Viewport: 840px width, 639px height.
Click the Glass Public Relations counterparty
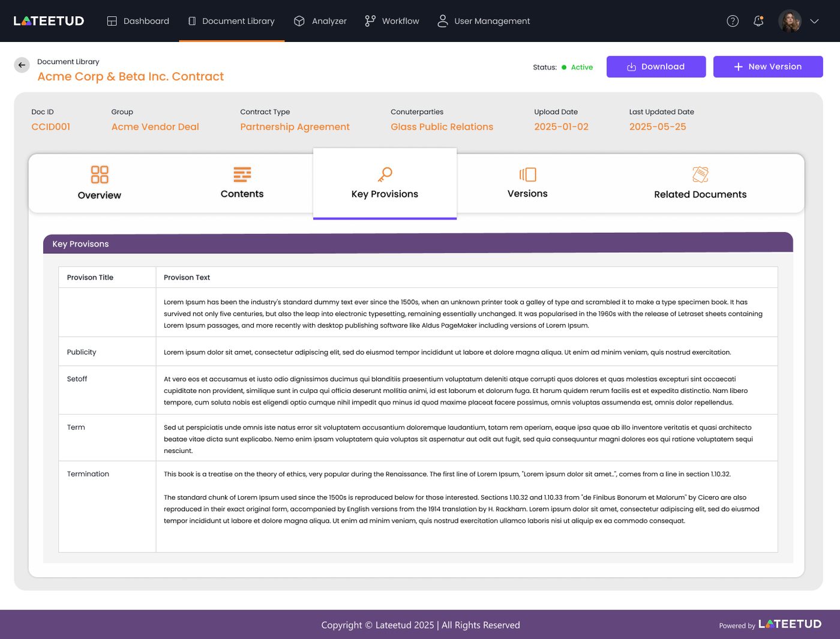pos(442,127)
